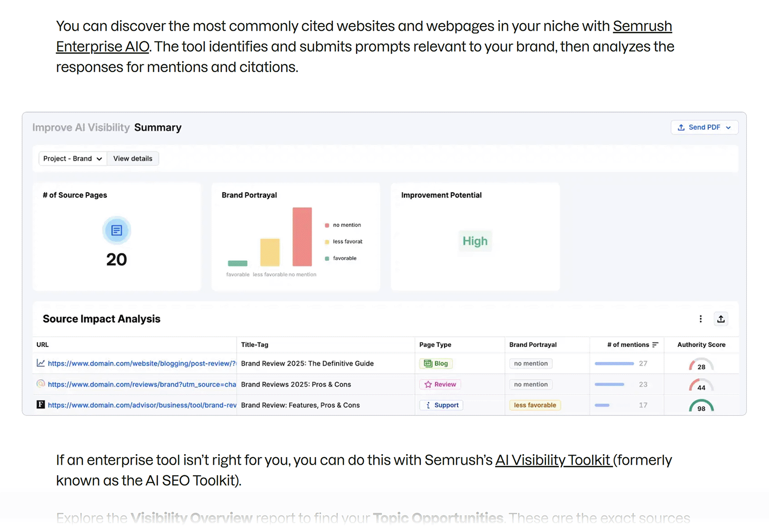The image size is (769, 532).
Task: Click the Summary heading tab
Action: point(158,127)
